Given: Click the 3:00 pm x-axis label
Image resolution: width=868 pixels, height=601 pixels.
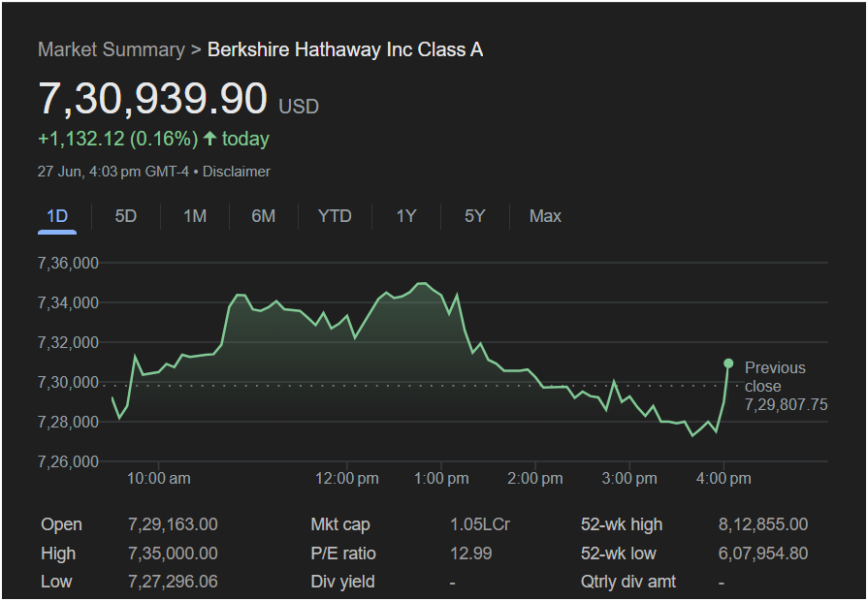Looking at the screenshot, I should click(x=629, y=479).
